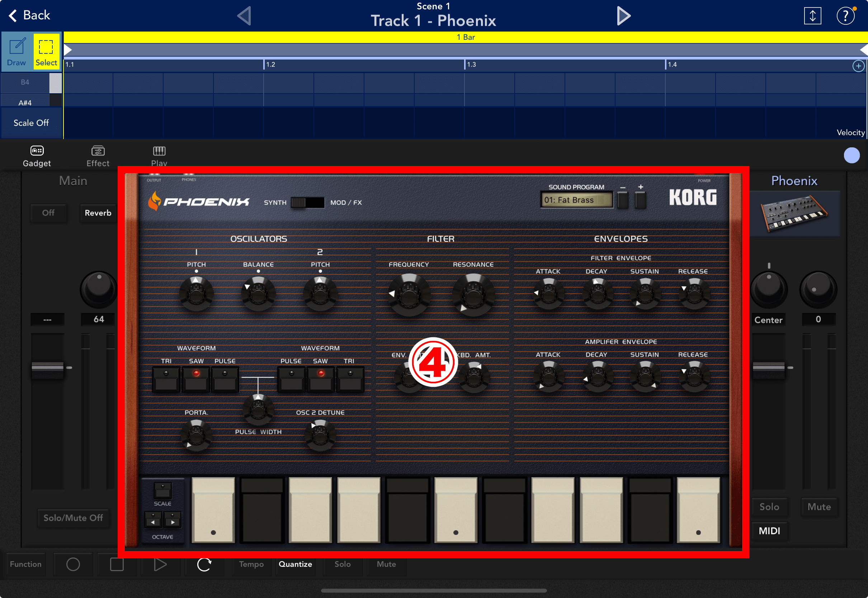The height and width of the screenshot is (598, 868).
Task: Expand editor with vertical resize icon
Action: 812,16
